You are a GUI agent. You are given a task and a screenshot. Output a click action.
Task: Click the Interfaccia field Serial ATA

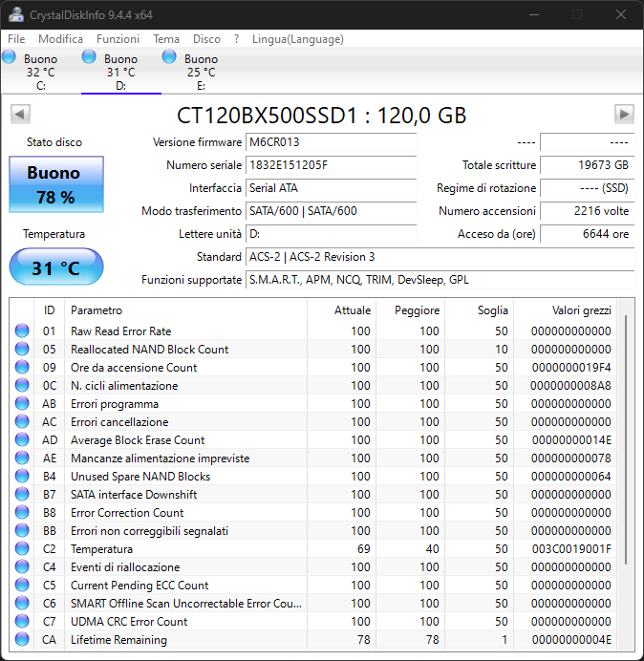(331, 187)
